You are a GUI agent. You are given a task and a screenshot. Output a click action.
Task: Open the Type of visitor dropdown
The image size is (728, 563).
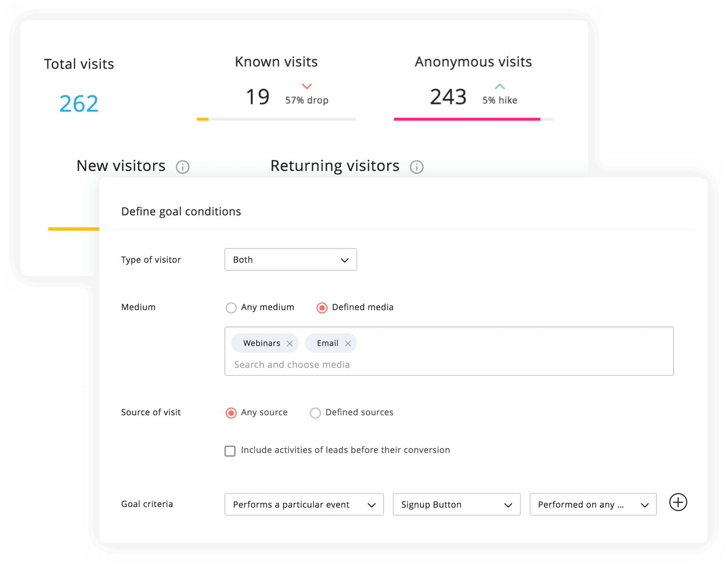click(290, 260)
